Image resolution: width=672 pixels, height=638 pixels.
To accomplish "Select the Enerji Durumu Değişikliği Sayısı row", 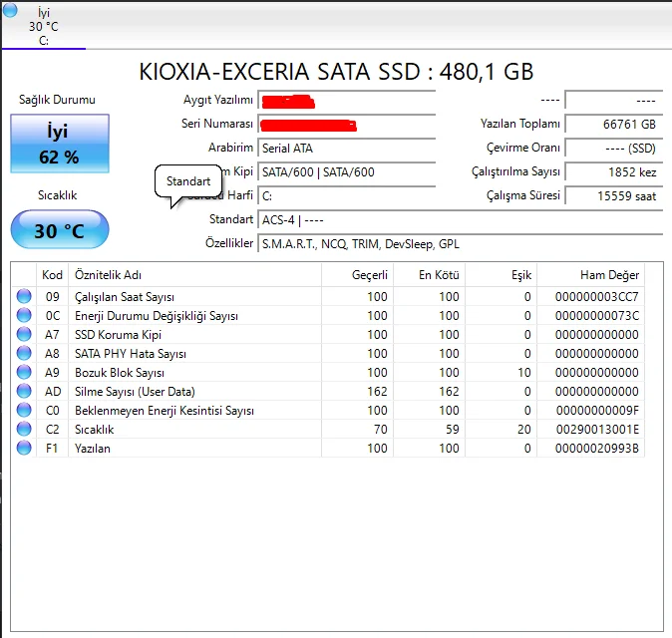I will point(328,315).
